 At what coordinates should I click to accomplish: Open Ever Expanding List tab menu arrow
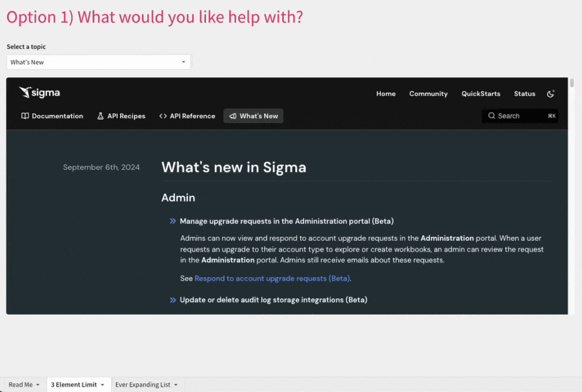(175, 385)
